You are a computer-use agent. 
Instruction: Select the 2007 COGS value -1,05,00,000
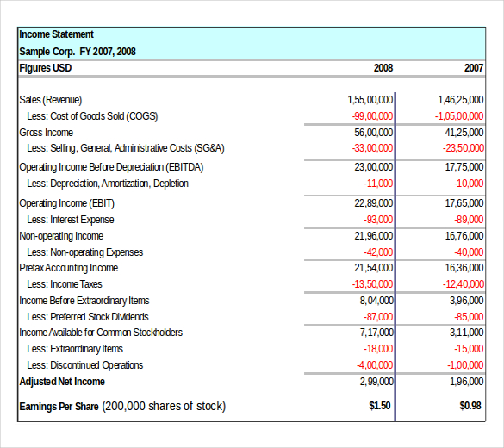click(x=459, y=116)
